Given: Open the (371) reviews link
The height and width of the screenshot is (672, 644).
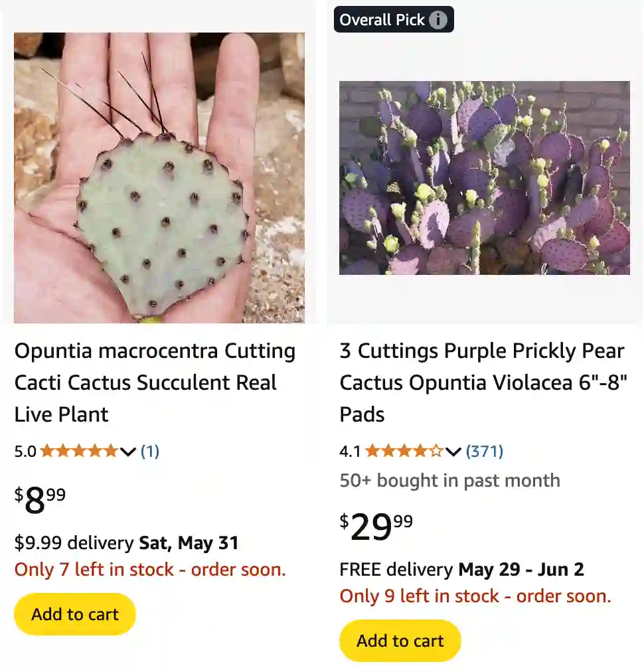Looking at the screenshot, I should (486, 451).
